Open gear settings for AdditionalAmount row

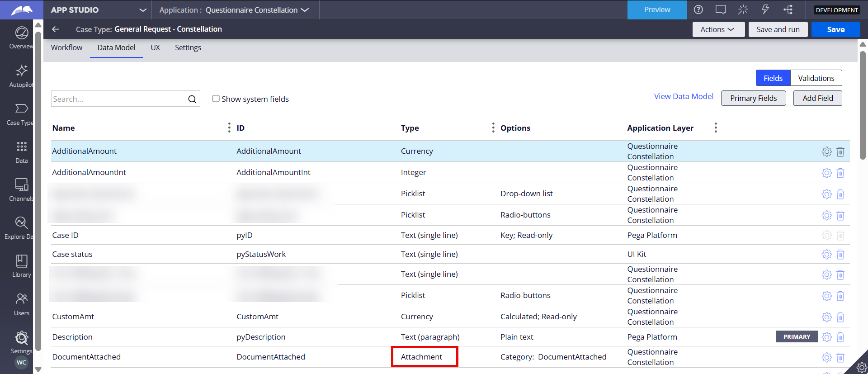tap(826, 151)
